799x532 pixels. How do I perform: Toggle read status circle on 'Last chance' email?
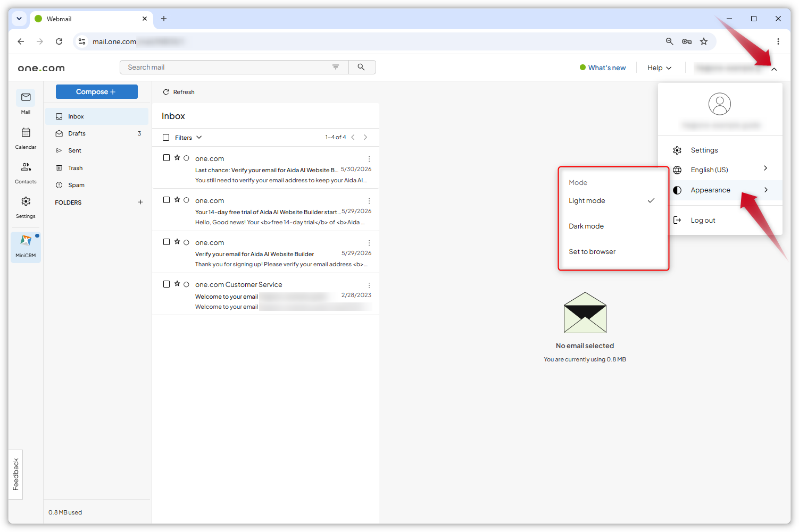(x=186, y=158)
